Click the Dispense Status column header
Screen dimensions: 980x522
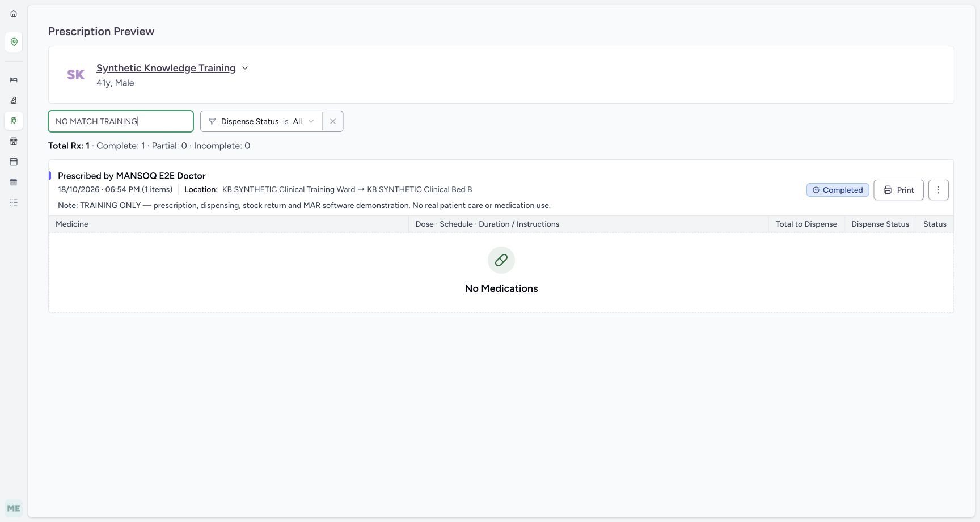[880, 224]
